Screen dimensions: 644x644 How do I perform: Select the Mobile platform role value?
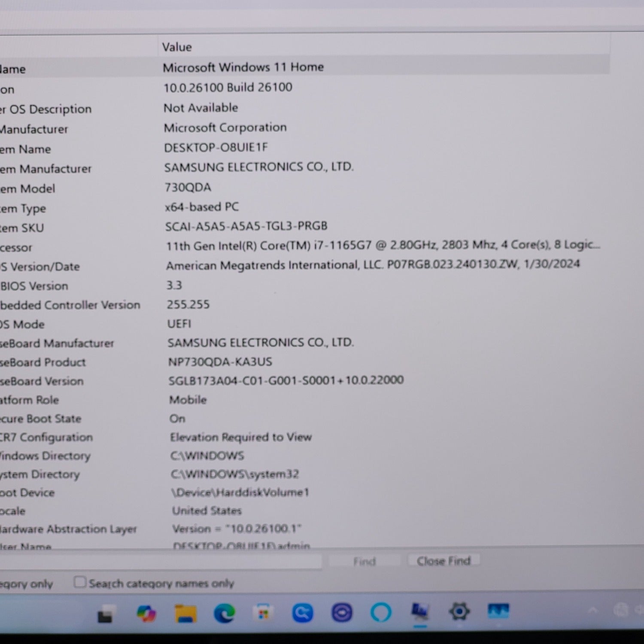coord(188,400)
